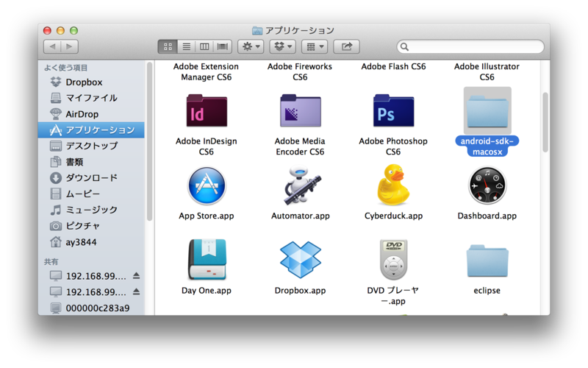Open the DVD プレーヤー.app remote icon
This screenshot has height=368, width=588.
click(x=393, y=260)
